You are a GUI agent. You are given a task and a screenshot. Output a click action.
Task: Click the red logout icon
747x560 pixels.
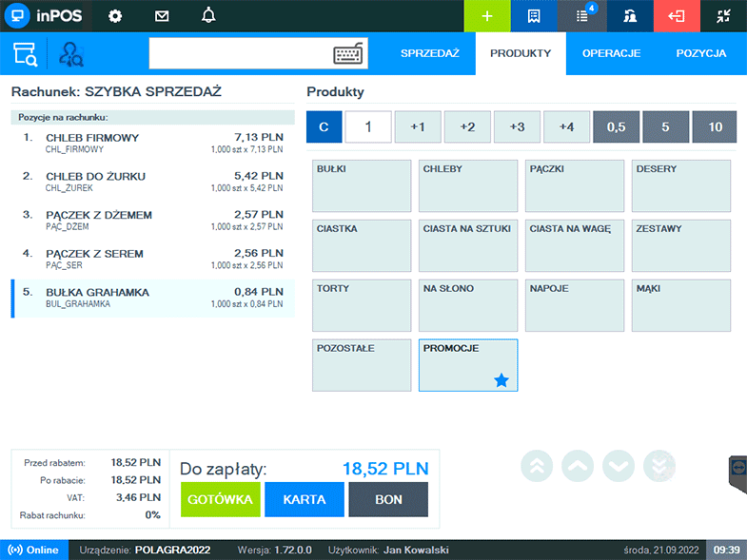(676, 16)
